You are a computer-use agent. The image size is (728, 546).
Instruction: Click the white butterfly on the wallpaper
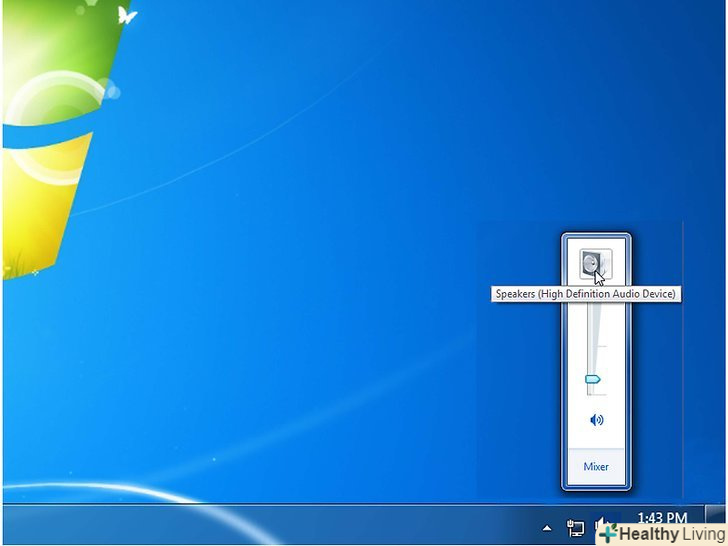[126, 15]
